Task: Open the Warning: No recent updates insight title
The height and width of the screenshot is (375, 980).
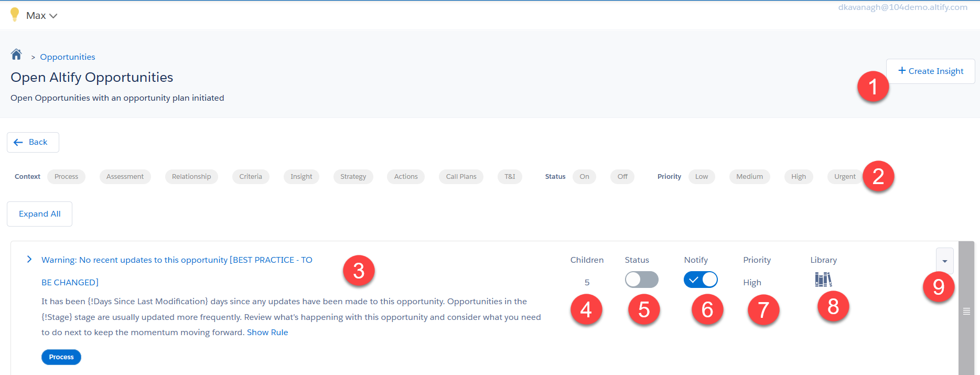Action: click(x=177, y=271)
